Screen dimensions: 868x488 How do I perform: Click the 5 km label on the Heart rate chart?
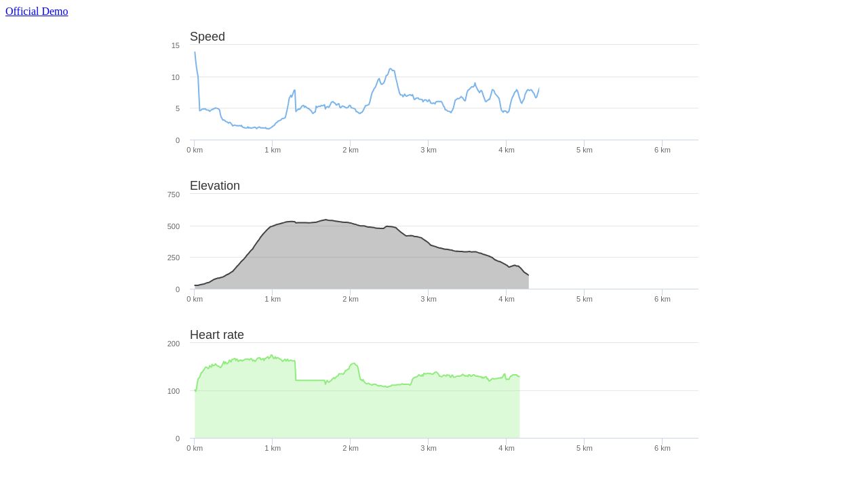pos(585,448)
